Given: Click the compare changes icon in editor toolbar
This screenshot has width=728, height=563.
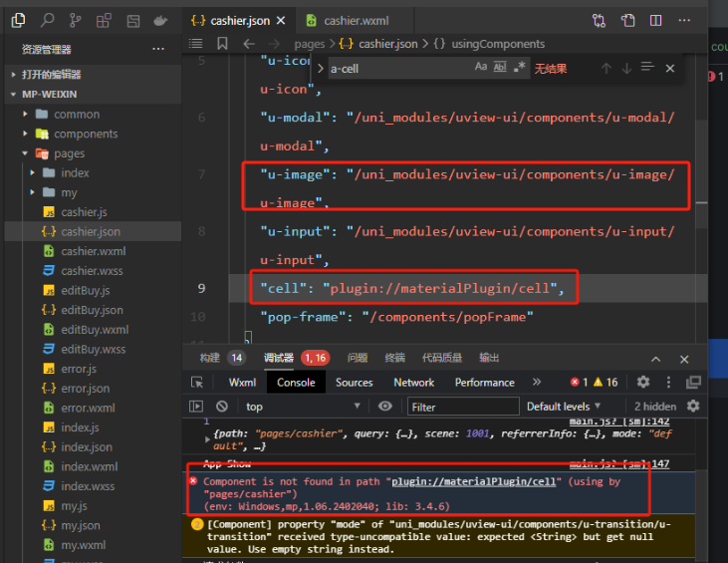Looking at the screenshot, I should (x=599, y=21).
